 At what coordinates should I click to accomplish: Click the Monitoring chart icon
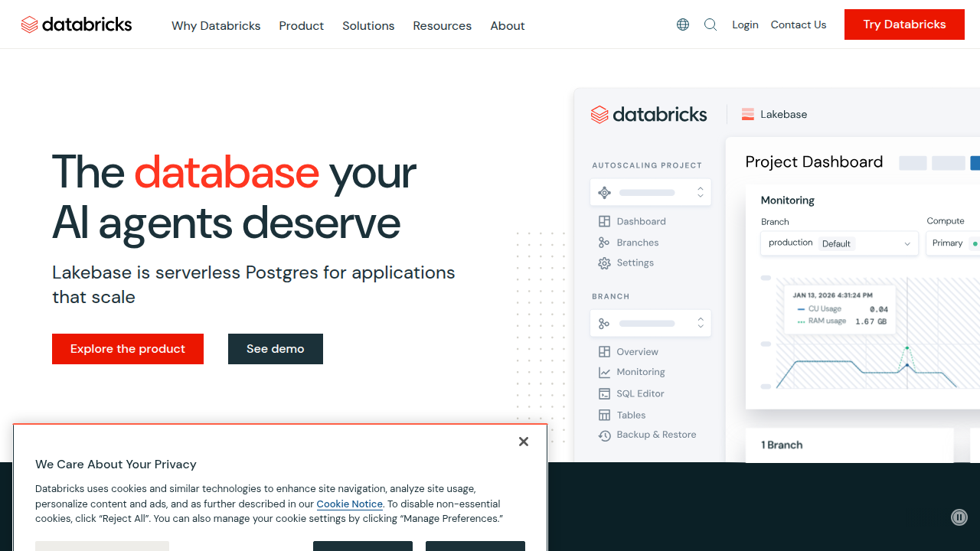pos(604,373)
